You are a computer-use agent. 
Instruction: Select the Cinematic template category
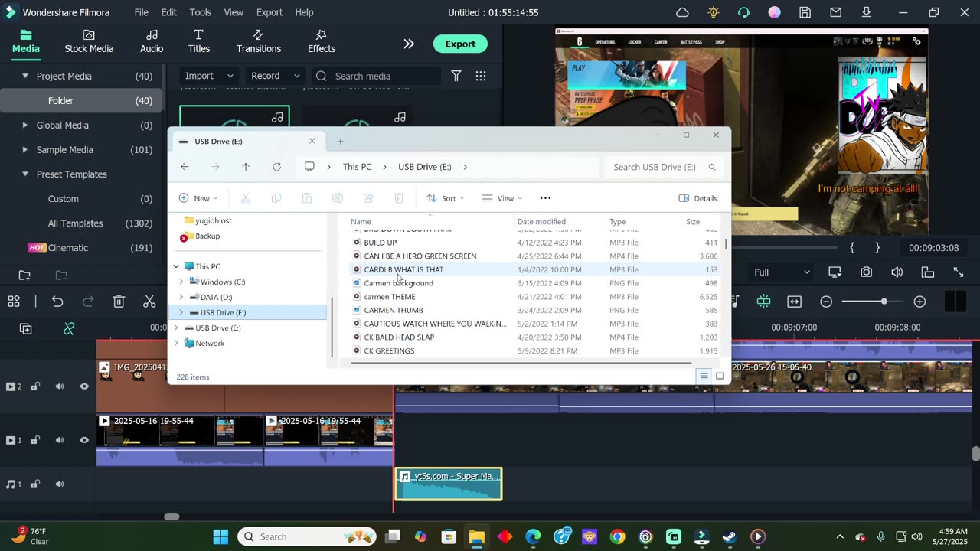pos(68,247)
